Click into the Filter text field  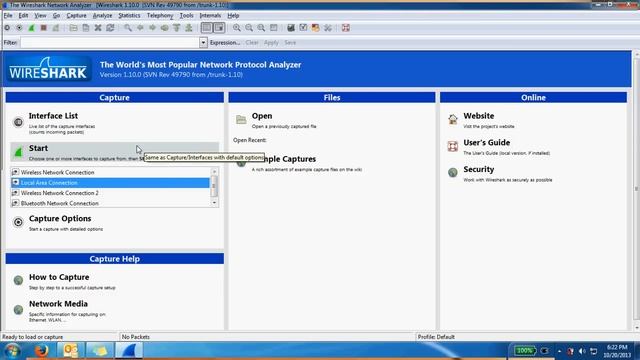pyautogui.click(x=110, y=42)
